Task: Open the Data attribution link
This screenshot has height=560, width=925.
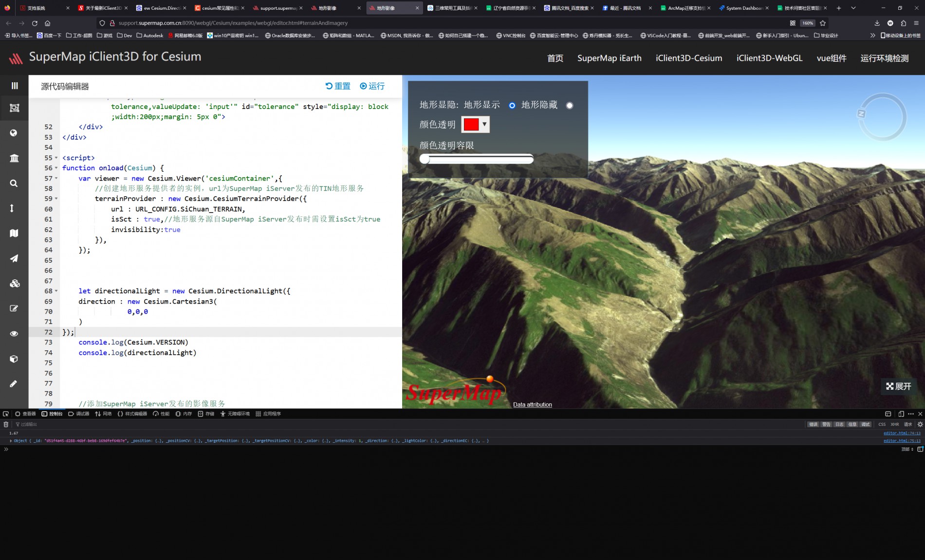Action: click(x=533, y=405)
